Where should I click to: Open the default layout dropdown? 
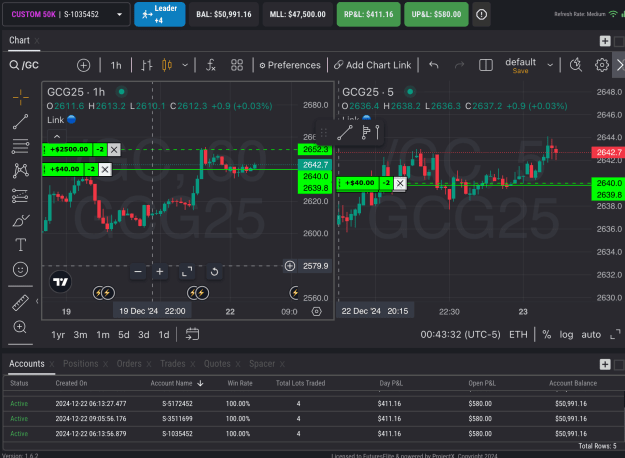[x=550, y=65]
